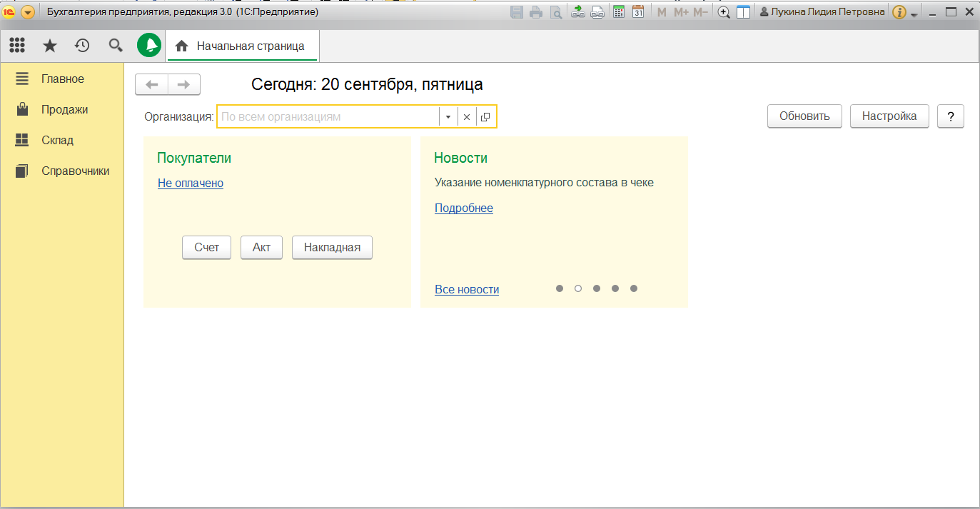This screenshot has width=980, height=509.
Task: Click the search magnifier icon
Action: pos(116,46)
